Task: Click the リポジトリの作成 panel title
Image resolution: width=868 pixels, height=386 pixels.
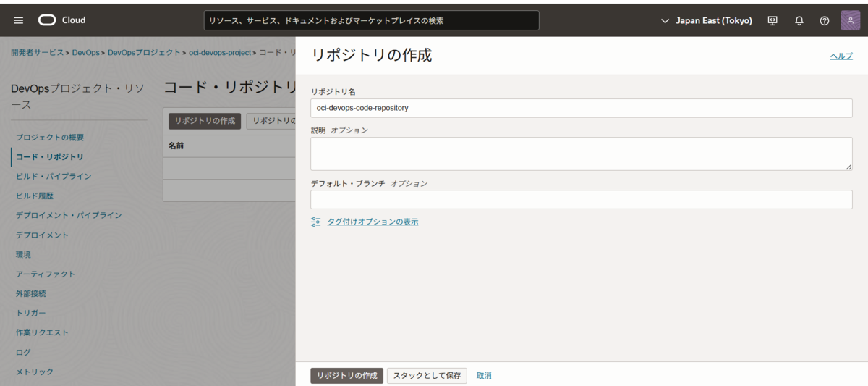Action: [x=371, y=55]
